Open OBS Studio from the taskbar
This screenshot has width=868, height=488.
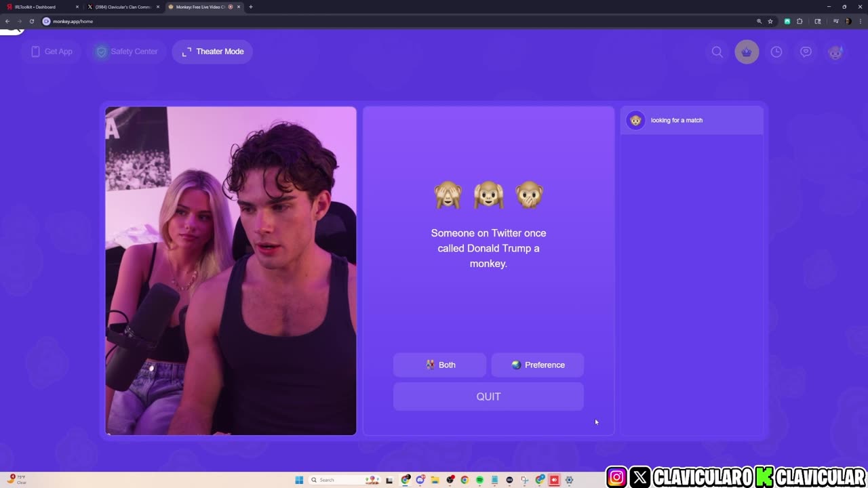click(450, 480)
